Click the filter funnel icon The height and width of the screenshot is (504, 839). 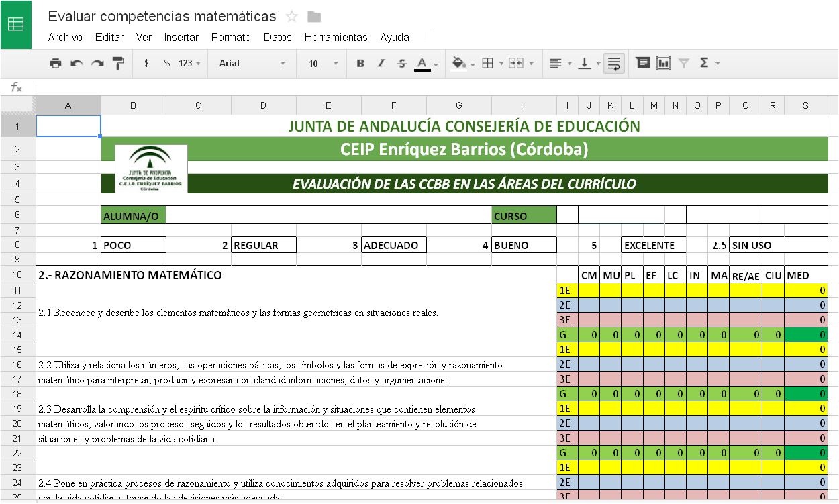click(x=684, y=63)
